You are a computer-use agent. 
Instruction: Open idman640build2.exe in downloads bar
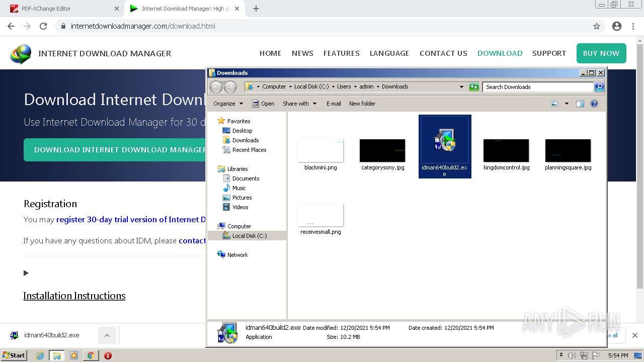click(x=51, y=335)
